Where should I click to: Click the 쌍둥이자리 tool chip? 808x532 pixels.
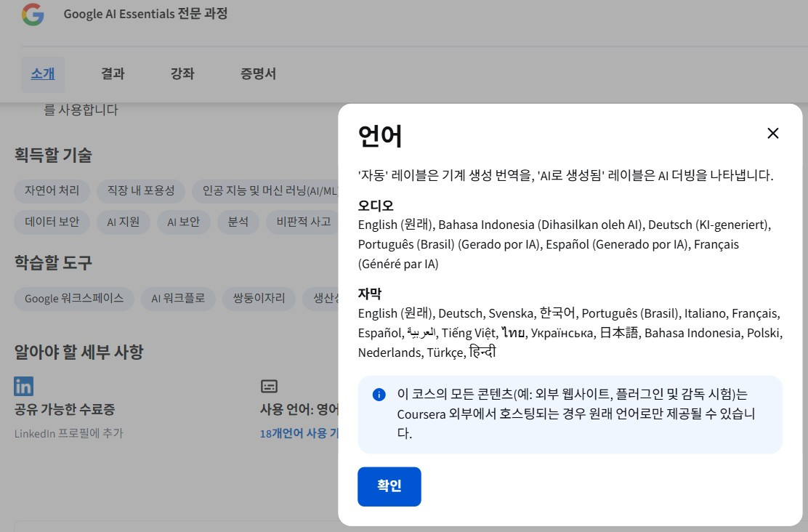pyautogui.click(x=259, y=299)
